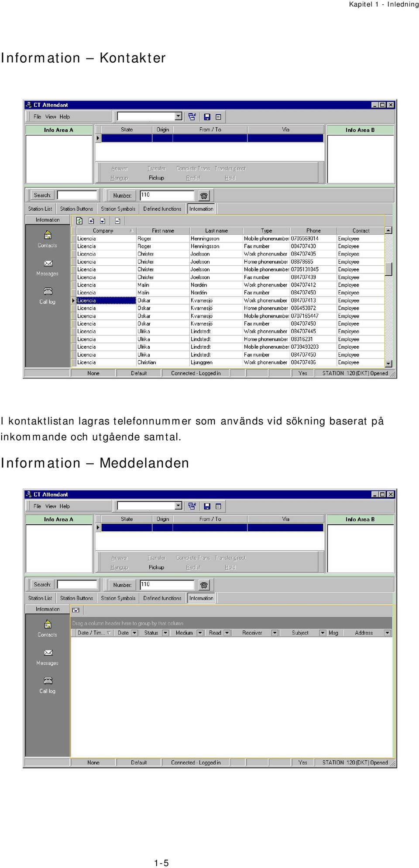Click green refresh icon above contacts table

(x=79, y=221)
